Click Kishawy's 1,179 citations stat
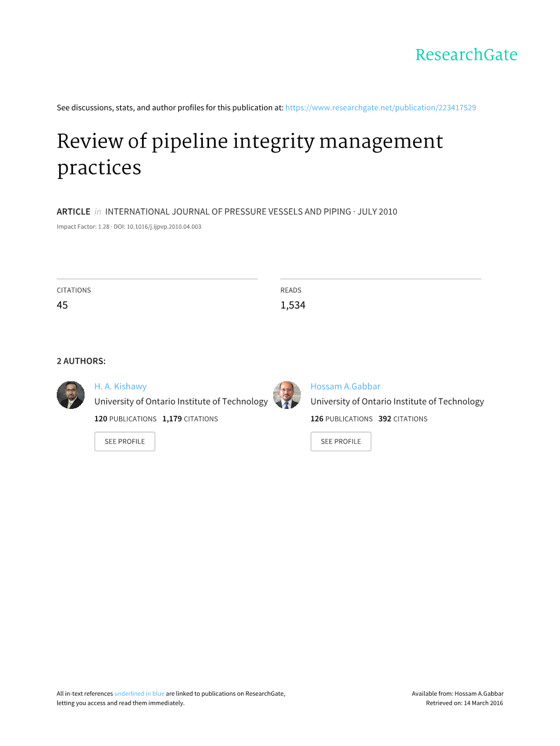The image size is (560, 746). (190, 419)
